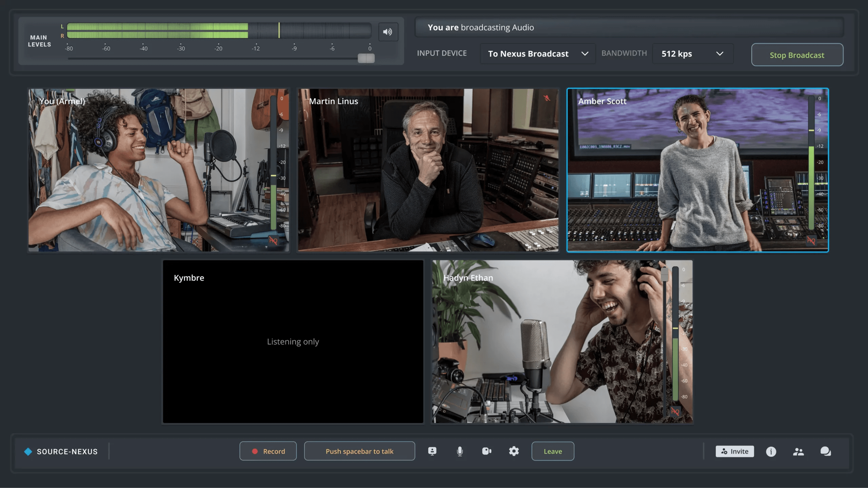This screenshot has height=488, width=868.
Task: Open the session info icon
Action: point(771,451)
